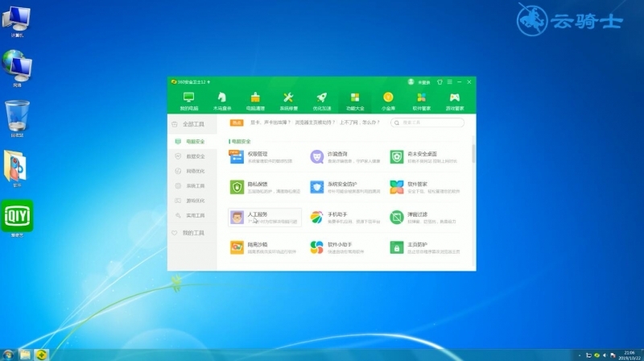Launch 安全桌面 shield tool
The width and height of the screenshot is (644, 361).
tap(425, 157)
